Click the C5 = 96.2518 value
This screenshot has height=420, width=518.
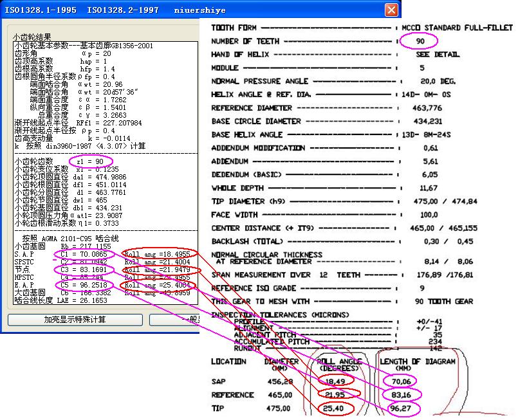coord(84,285)
